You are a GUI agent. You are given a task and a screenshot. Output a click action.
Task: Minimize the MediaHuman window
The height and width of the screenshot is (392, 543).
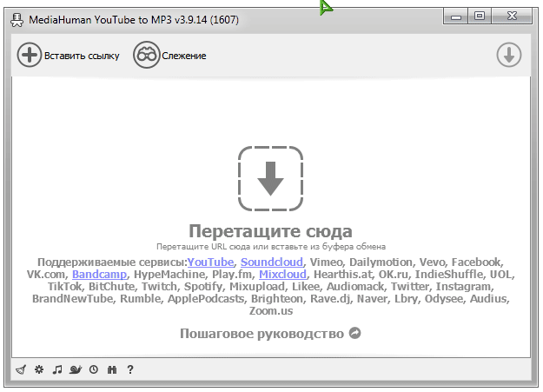click(456, 16)
